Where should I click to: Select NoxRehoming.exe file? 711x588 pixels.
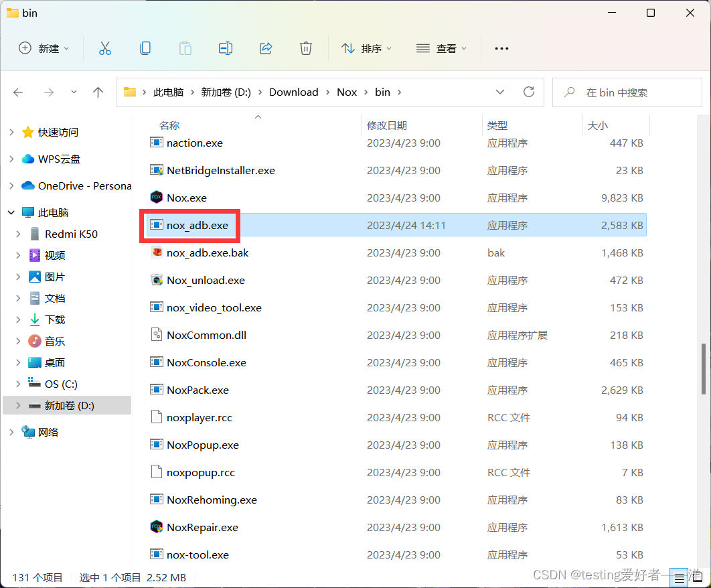pyautogui.click(x=397, y=500)
